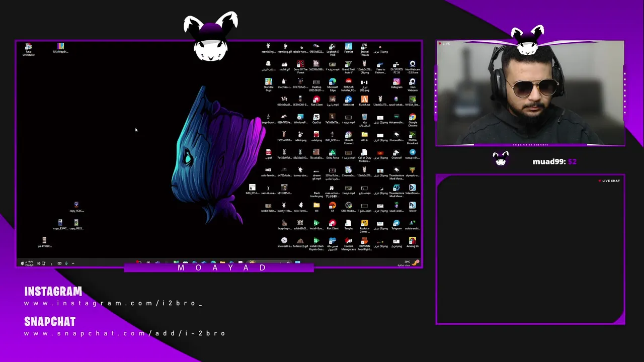
Task: Open the taskbar clock and date
Action: (29, 263)
